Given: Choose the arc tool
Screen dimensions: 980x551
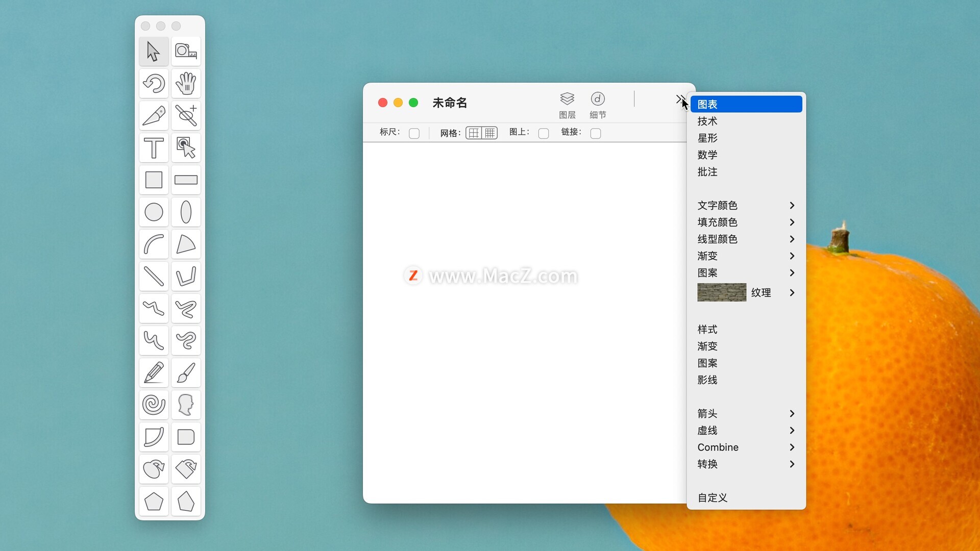Looking at the screenshot, I should (154, 244).
